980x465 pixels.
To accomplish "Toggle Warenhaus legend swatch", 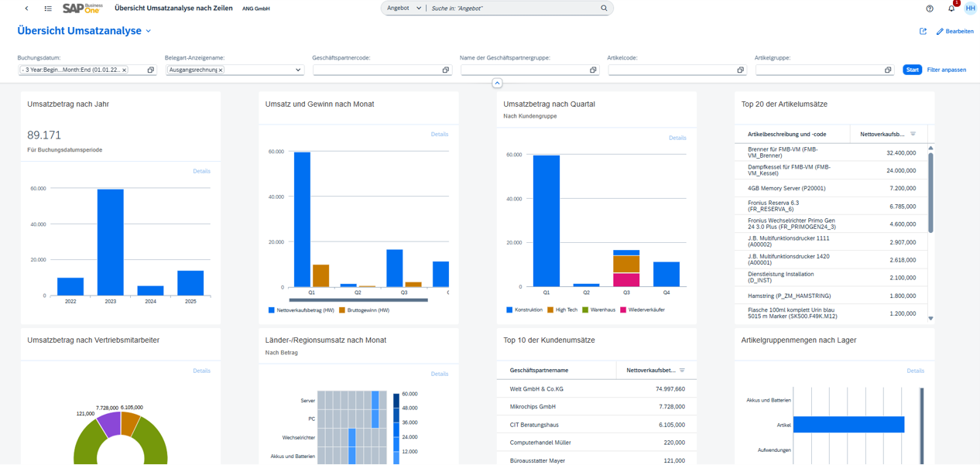I will pyautogui.click(x=585, y=310).
